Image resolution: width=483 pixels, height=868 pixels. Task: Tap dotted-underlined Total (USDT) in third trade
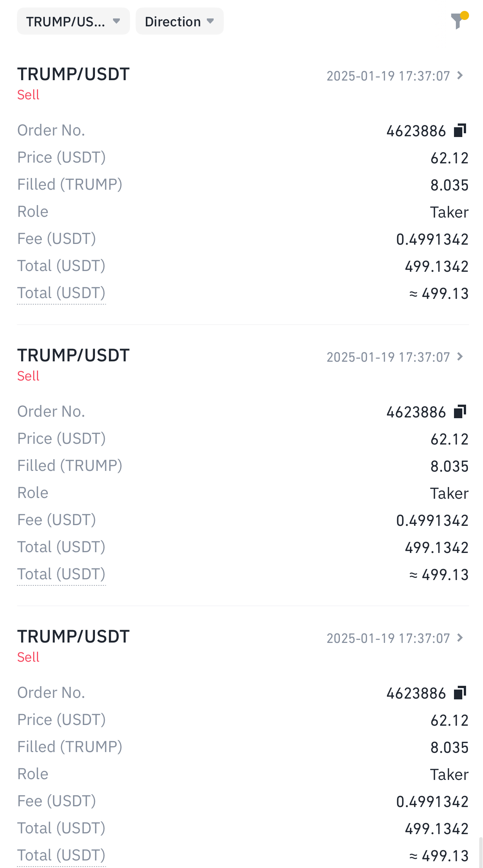point(61,855)
